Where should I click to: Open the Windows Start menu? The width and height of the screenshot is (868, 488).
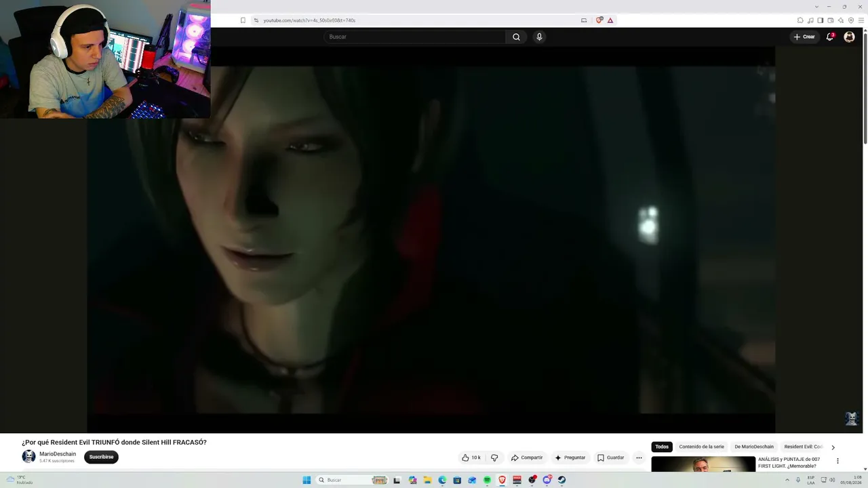pyautogui.click(x=307, y=480)
